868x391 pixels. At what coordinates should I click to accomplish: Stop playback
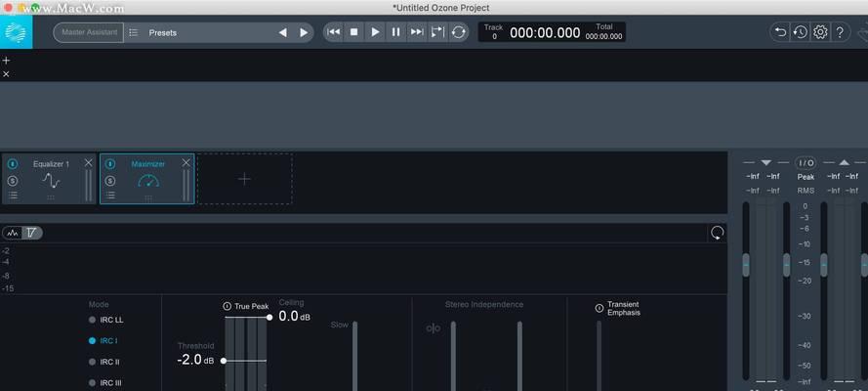(x=354, y=32)
